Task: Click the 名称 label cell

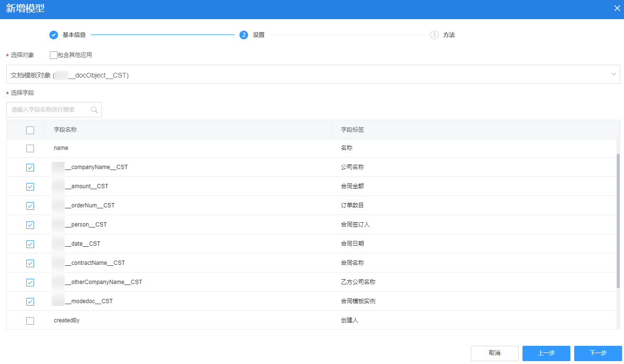Action: [347, 148]
